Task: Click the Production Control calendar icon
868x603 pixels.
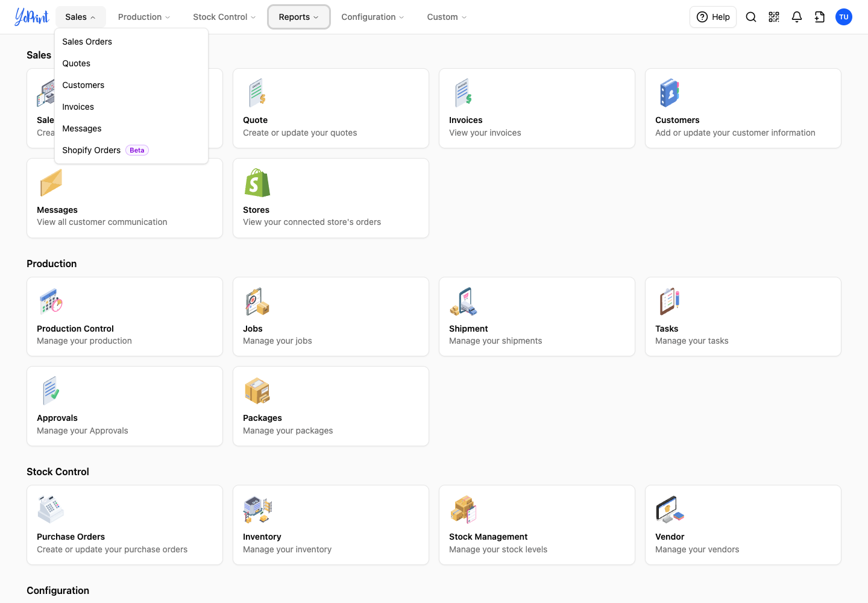Action: [x=51, y=301]
